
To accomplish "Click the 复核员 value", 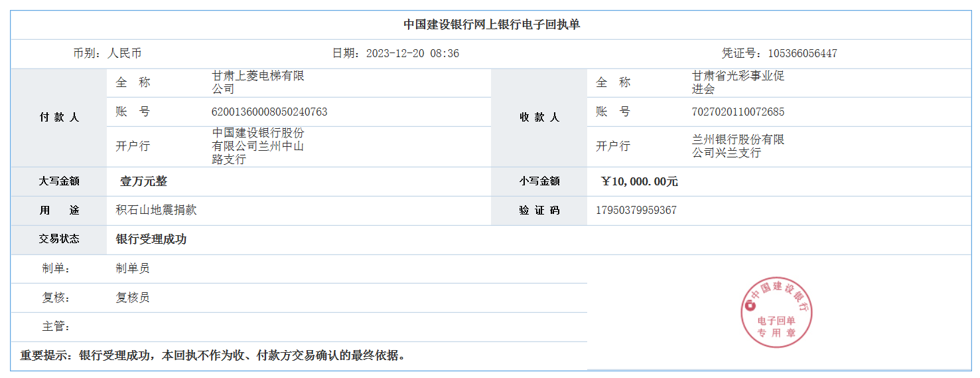I will tap(133, 298).
